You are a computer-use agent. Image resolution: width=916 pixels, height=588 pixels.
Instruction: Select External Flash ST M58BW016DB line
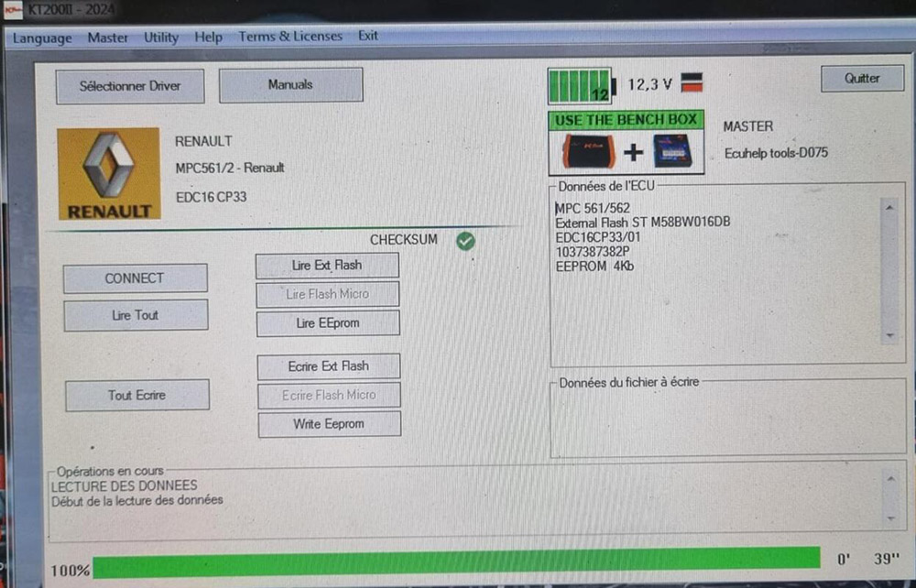click(x=643, y=223)
